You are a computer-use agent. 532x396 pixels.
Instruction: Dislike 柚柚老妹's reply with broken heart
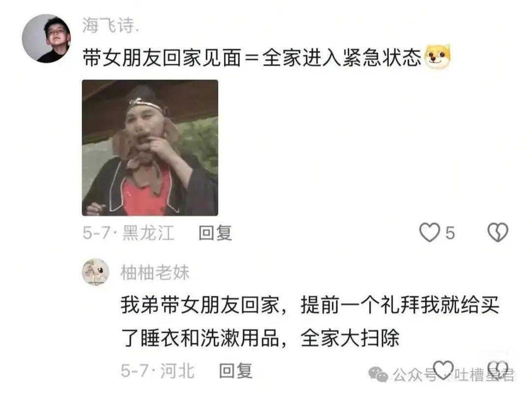coord(498,370)
